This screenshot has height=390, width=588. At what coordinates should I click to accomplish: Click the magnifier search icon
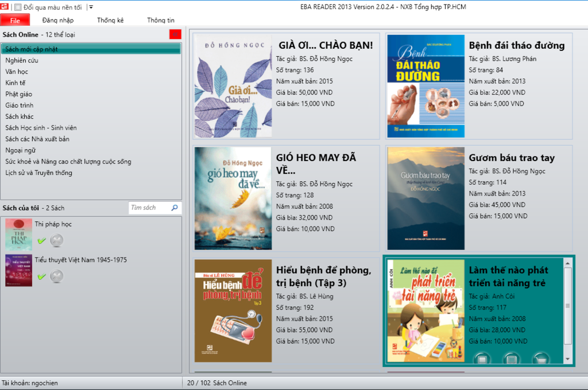[175, 208]
